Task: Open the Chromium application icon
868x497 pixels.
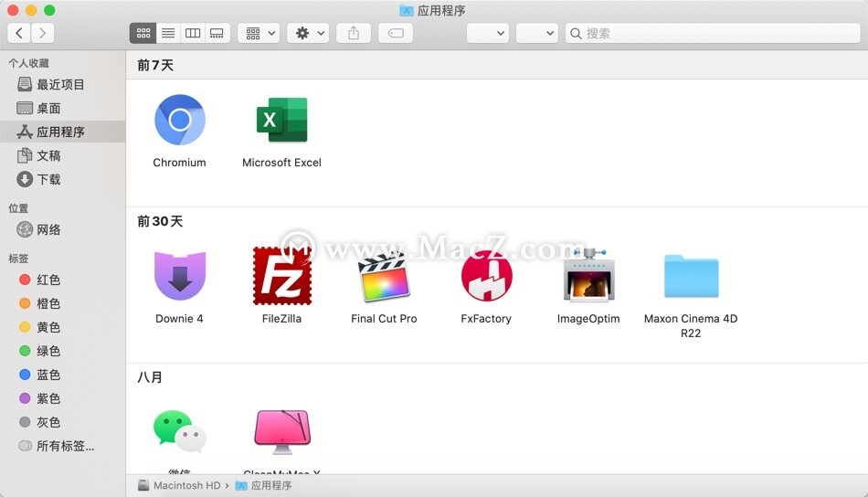Action: point(179,120)
